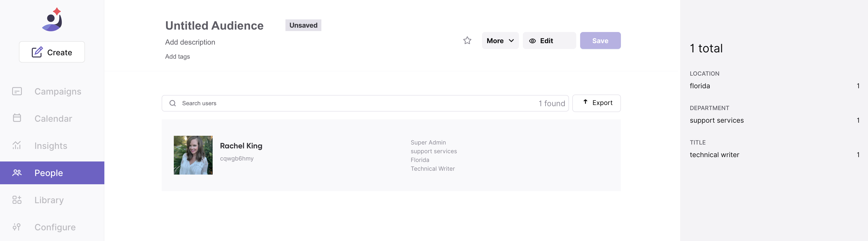The height and width of the screenshot is (241, 868).
Task: Click the eye icon in Edit button
Action: tap(532, 41)
